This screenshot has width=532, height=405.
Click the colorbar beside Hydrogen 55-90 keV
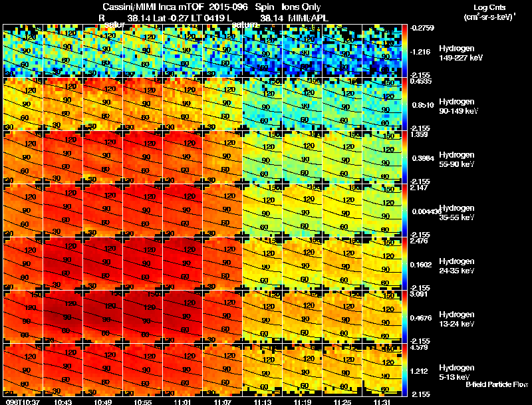[x=404, y=158]
